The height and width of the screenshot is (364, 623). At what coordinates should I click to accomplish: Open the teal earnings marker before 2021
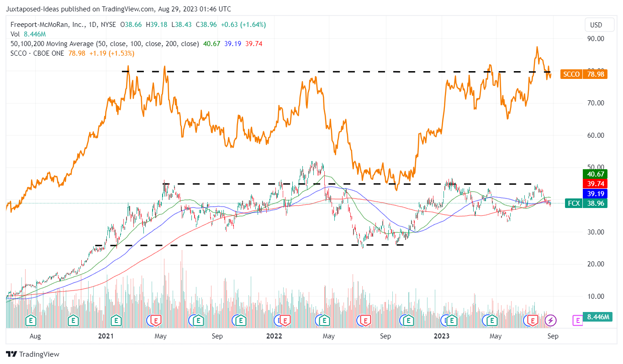click(73, 321)
